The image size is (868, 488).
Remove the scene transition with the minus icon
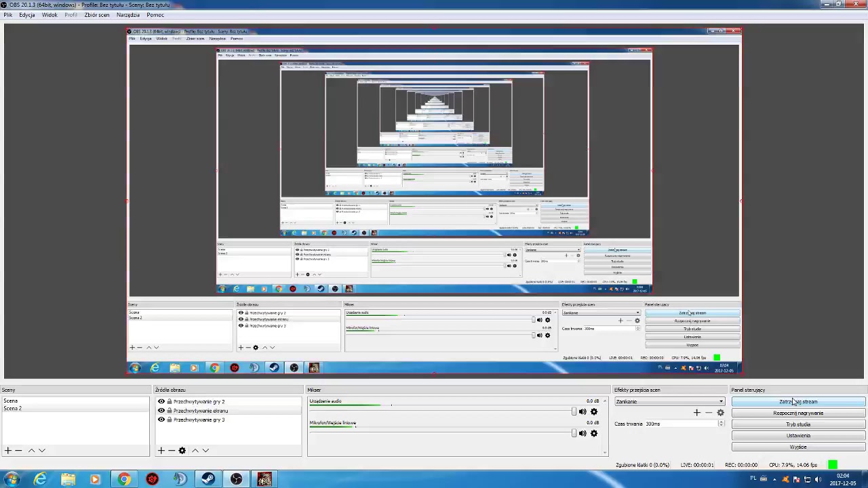(709, 412)
